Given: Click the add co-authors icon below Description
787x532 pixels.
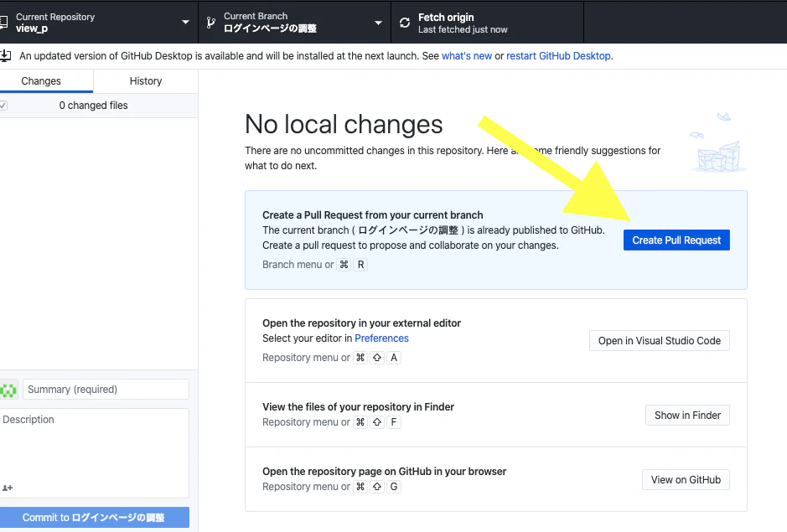Looking at the screenshot, I should (8, 488).
